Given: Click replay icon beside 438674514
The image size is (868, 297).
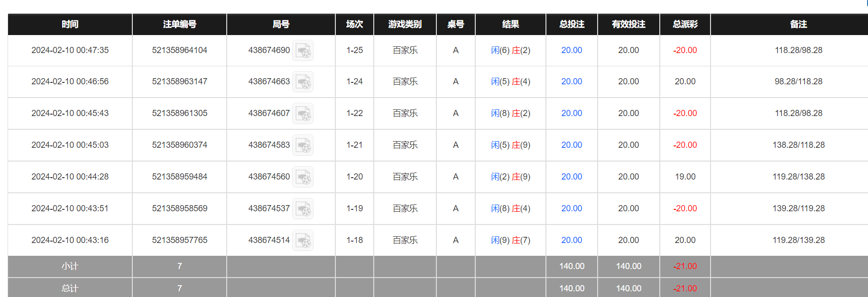Looking at the screenshot, I should coord(303,241).
